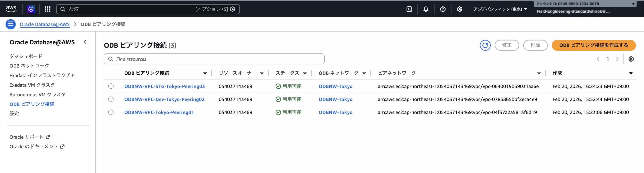Open Autonomous VM クラスタ in sidebar
The image size is (644, 173).
pyautogui.click(x=37, y=95)
